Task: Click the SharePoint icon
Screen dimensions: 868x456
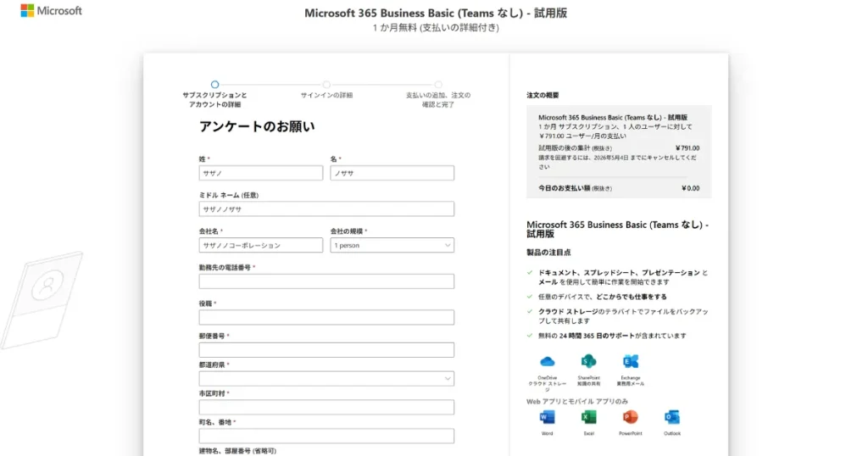Action: coord(588,362)
